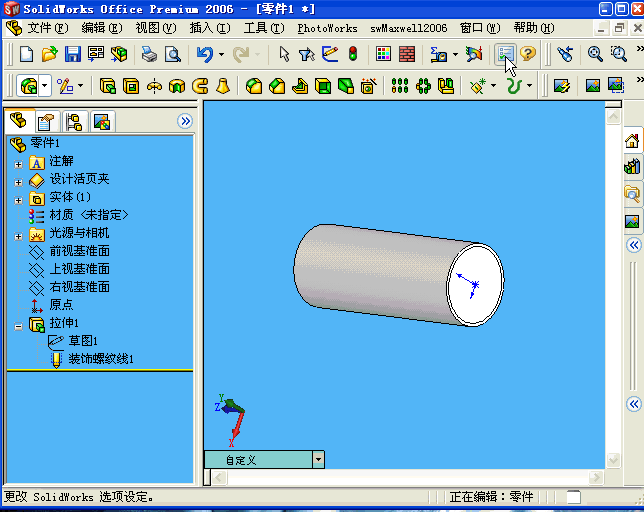The height and width of the screenshot is (512, 644).
Task: Select the Circular Pattern icon
Action: pos(423,86)
